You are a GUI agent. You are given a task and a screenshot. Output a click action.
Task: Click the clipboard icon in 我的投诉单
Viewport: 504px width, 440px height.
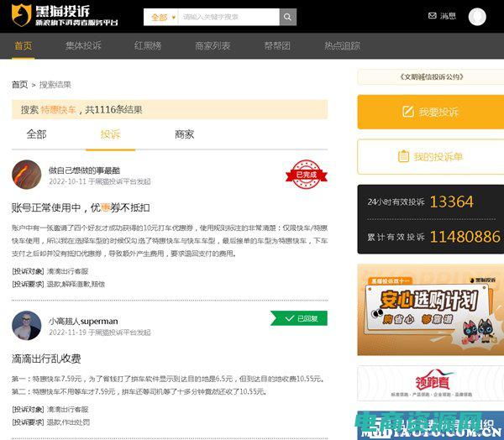(x=403, y=156)
